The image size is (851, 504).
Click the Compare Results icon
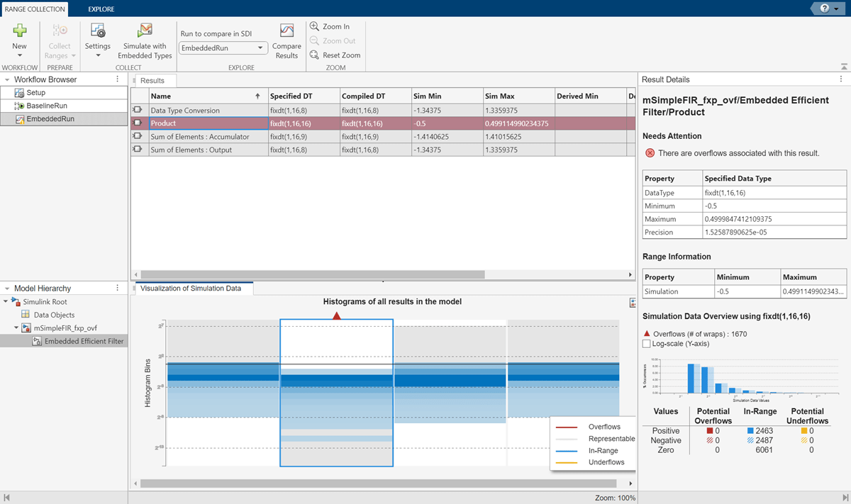[x=287, y=31]
